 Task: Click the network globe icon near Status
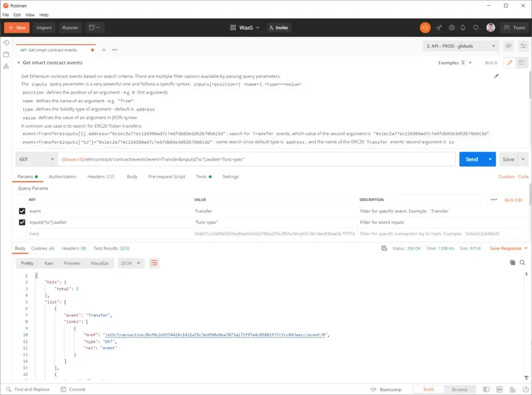(x=384, y=249)
